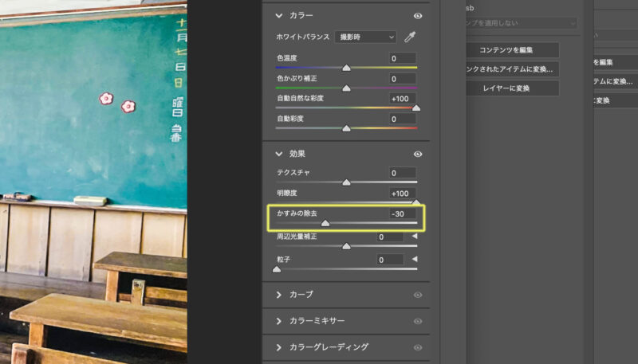Click the 粒子 slider handle

277,269
